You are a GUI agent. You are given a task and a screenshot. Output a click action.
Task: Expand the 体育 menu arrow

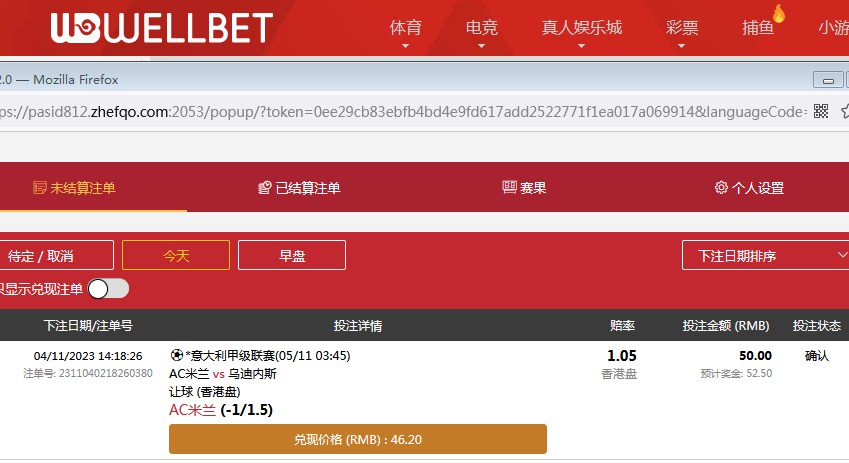click(405, 47)
